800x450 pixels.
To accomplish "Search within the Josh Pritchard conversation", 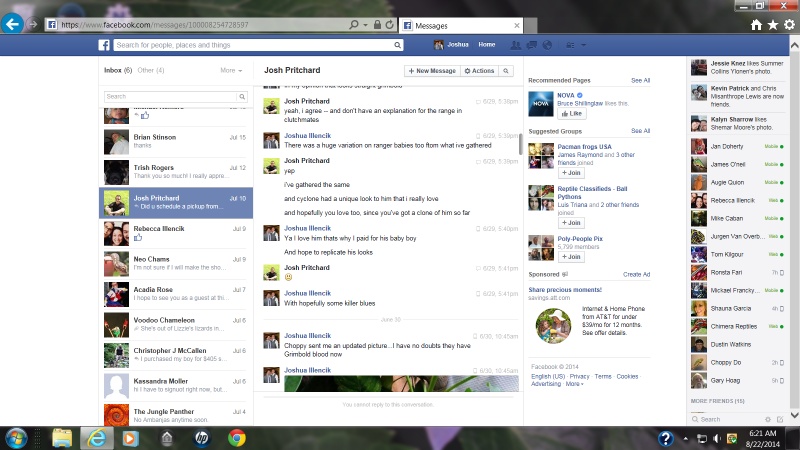I will click(x=506, y=71).
